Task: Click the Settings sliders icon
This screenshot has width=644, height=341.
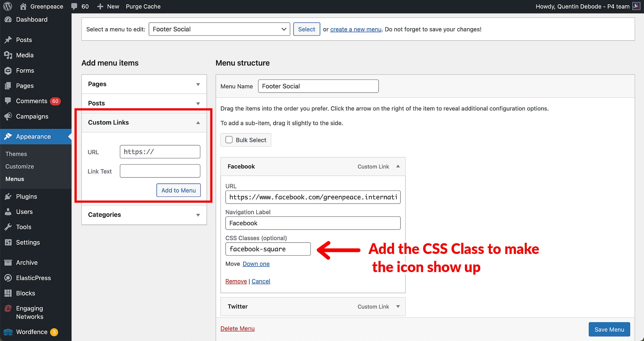Action: [8, 242]
